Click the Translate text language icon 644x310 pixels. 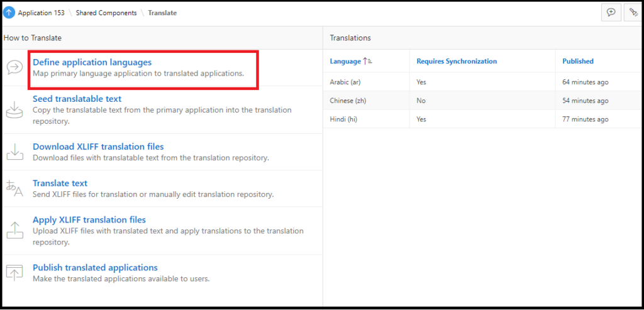(14, 188)
